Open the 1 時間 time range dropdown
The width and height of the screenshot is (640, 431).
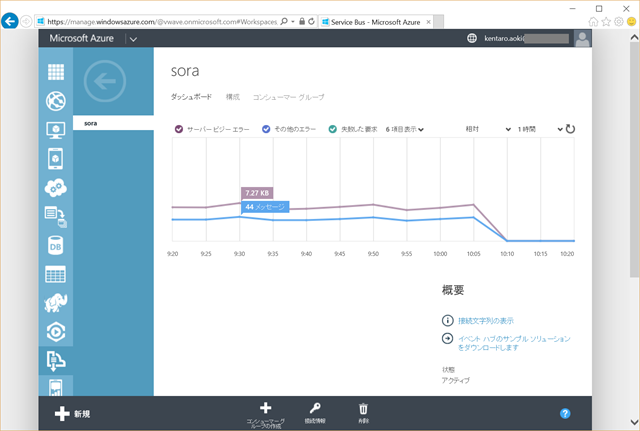pos(540,129)
